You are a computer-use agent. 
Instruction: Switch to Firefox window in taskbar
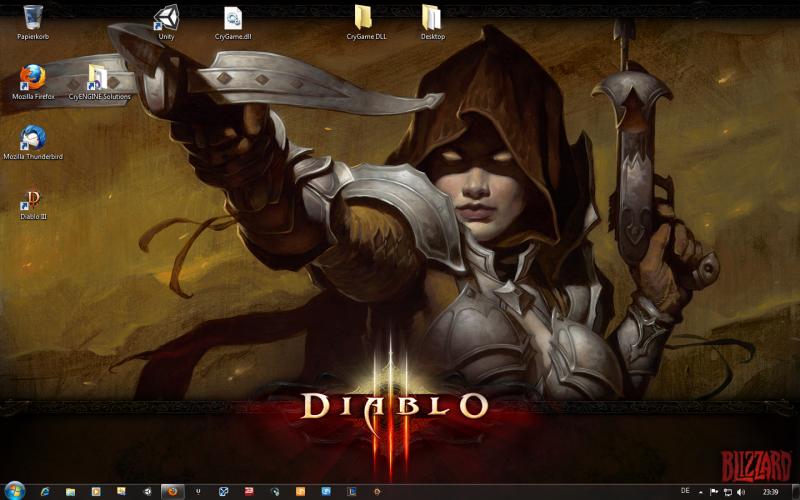(172, 492)
